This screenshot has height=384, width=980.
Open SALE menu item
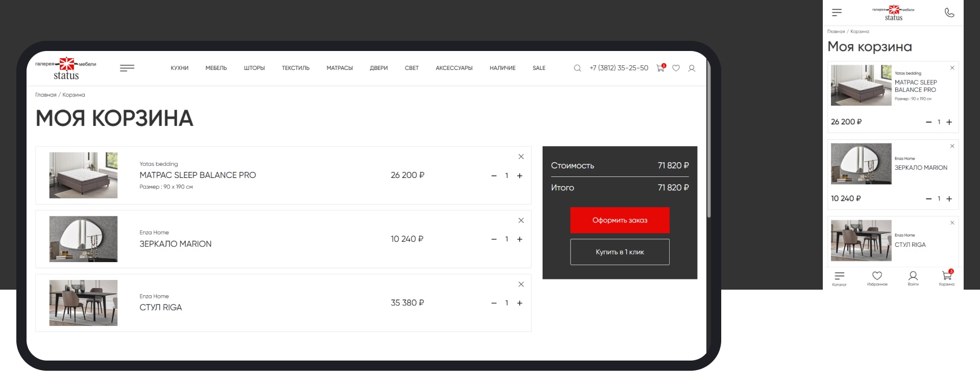(x=539, y=68)
